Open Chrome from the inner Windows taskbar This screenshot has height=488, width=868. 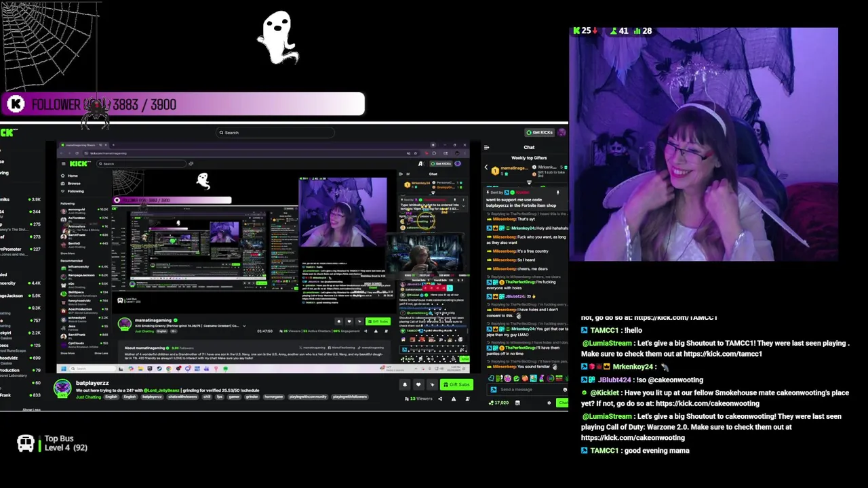(x=169, y=369)
